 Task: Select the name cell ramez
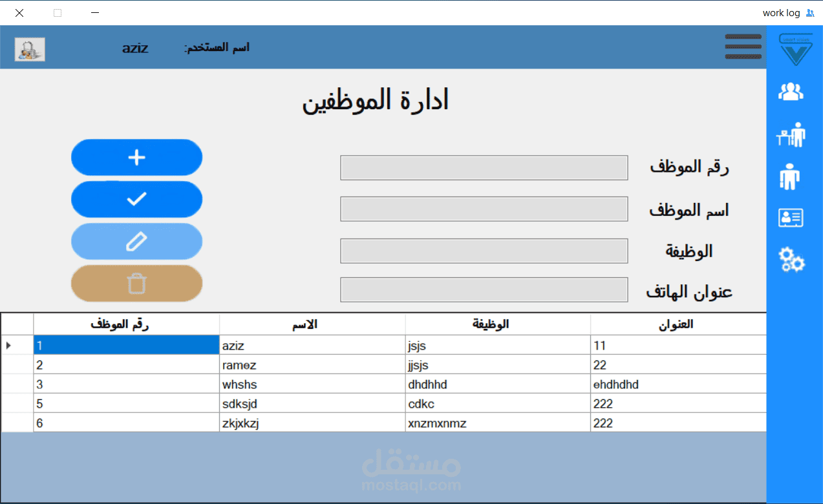(312, 364)
